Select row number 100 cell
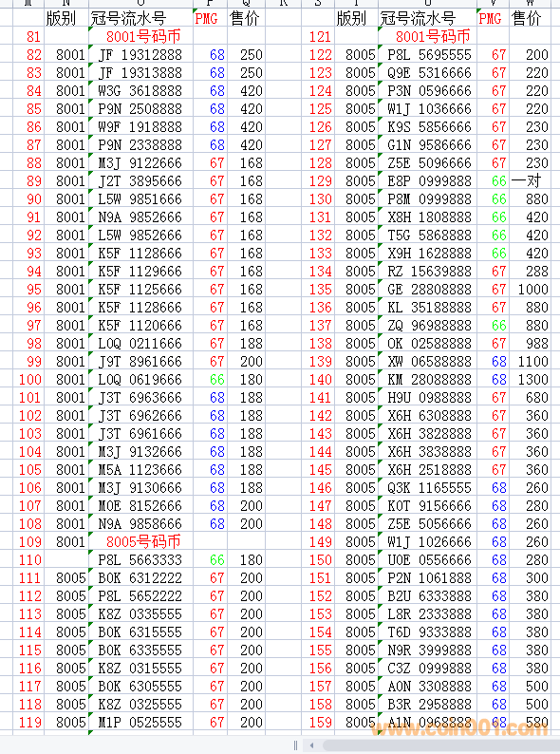The width and height of the screenshot is (560, 754). 28,380
